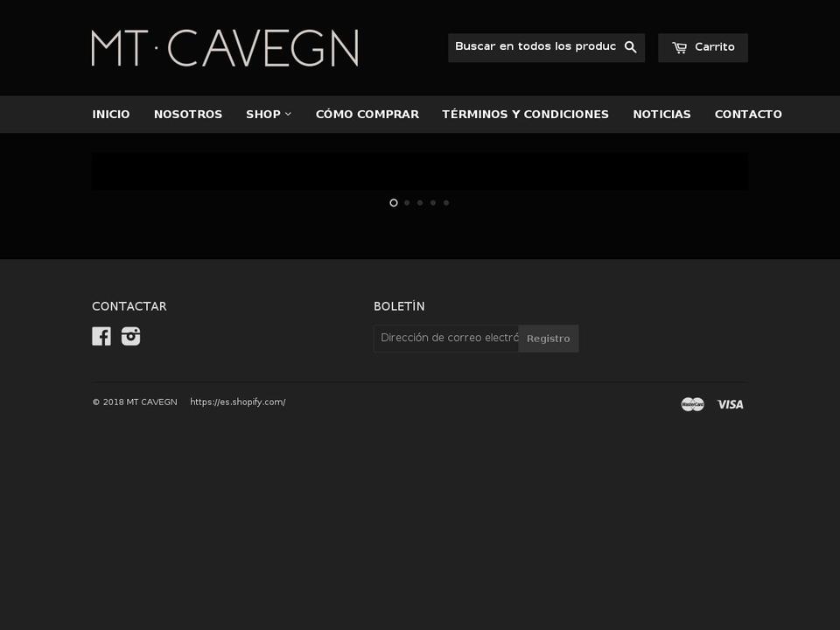Click the slideshow banner image
This screenshot has width=840, height=630.
pos(420,171)
